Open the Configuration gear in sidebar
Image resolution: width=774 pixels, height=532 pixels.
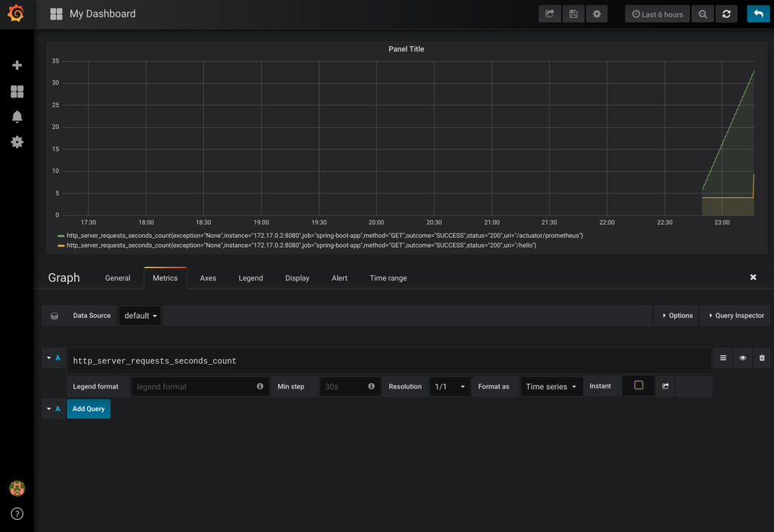tap(17, 142)
